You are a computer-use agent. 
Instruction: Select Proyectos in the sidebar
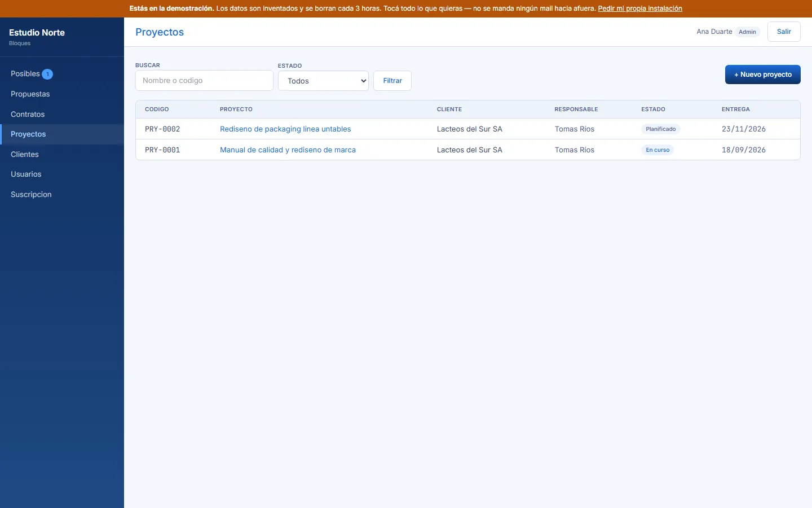[x=61, y=134]
